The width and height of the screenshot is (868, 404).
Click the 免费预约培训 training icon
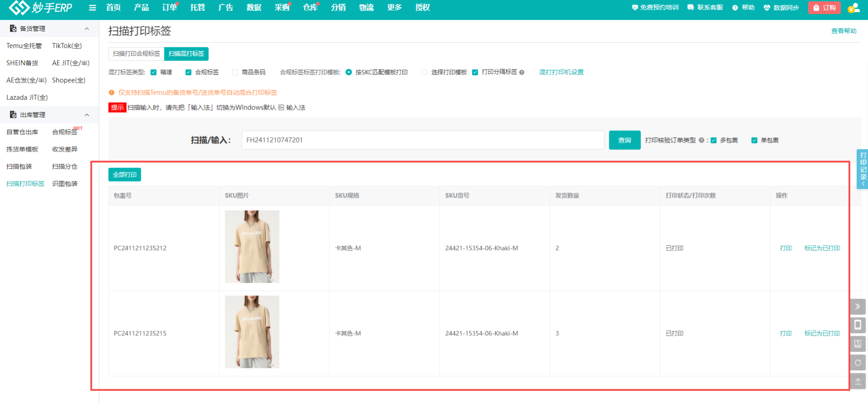tap(635, 7)
